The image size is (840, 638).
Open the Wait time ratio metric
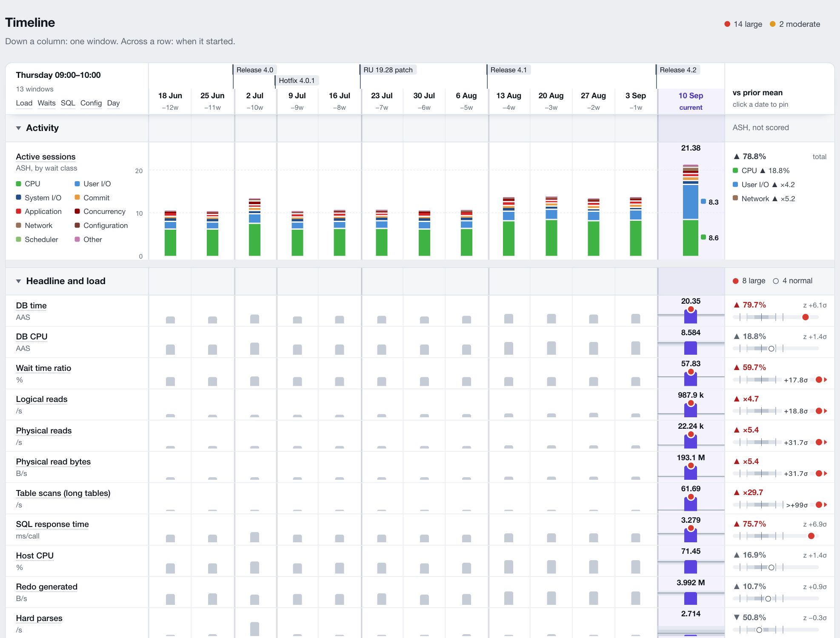tap(43, 368)
